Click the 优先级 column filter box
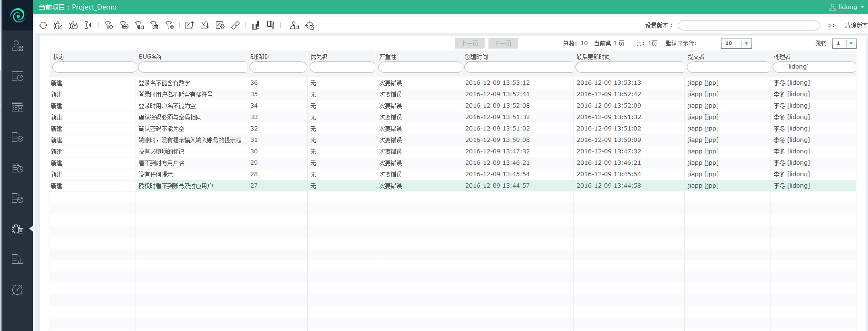This screenshot has height=331, width=868. [343, 67]
